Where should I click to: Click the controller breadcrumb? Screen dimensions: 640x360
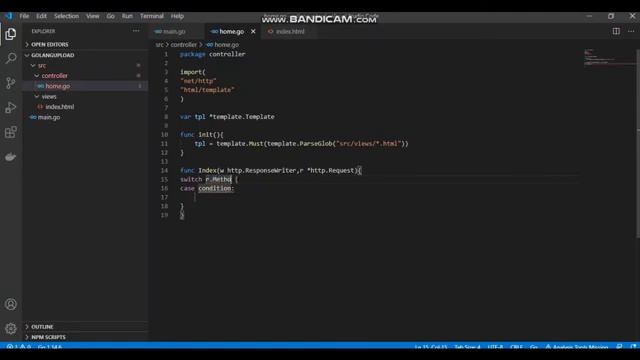tap(183, 44)
